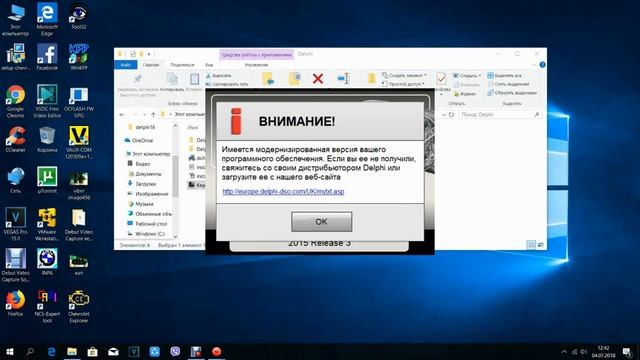Click Вырезать in Explorer ribbon
Screen dimensions: 640x360
pyautogui.click(x=218, y=76)
